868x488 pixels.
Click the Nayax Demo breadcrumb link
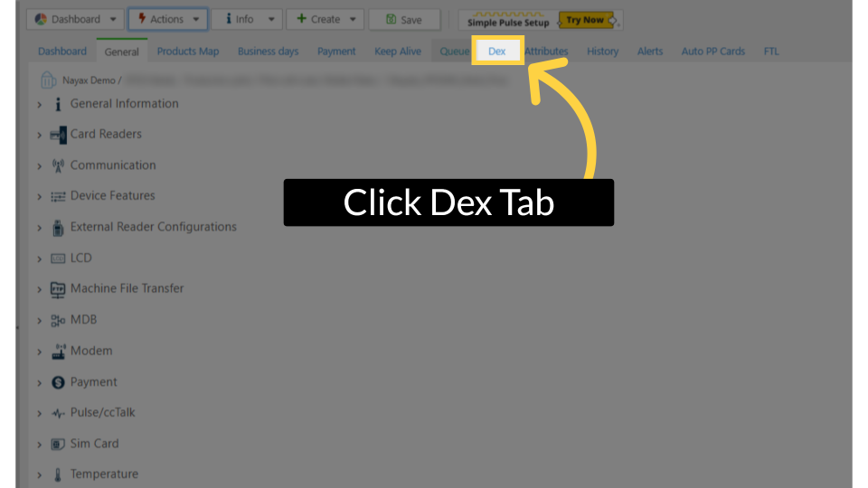click(88, 80)
